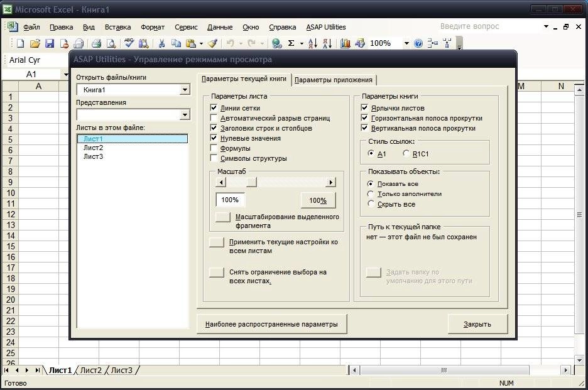588x390 pixels.
Task: Click the Toolbar Options arrow at toolbar end
Action: pyautogui.click(x=459, y=43)
